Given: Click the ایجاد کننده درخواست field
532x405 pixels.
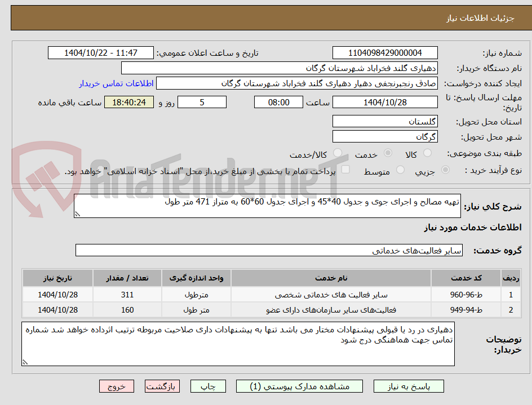Looking at the screenshot, I should tap(297, 83).
